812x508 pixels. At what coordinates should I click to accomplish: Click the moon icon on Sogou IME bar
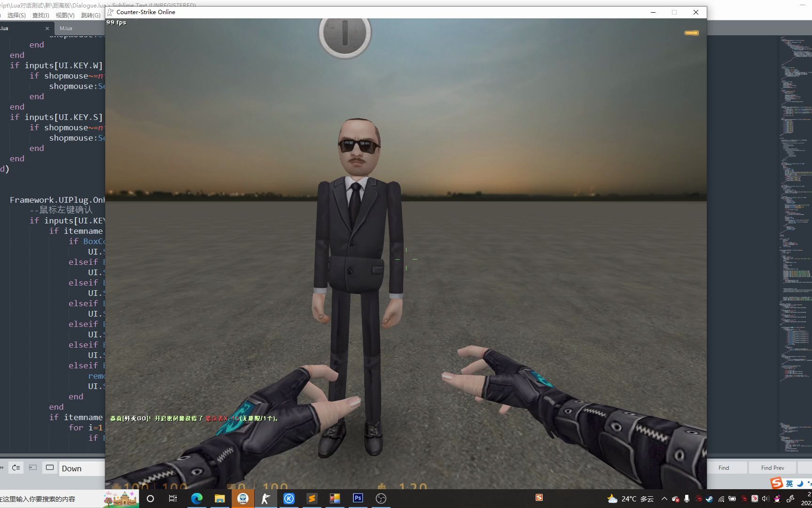800,484
